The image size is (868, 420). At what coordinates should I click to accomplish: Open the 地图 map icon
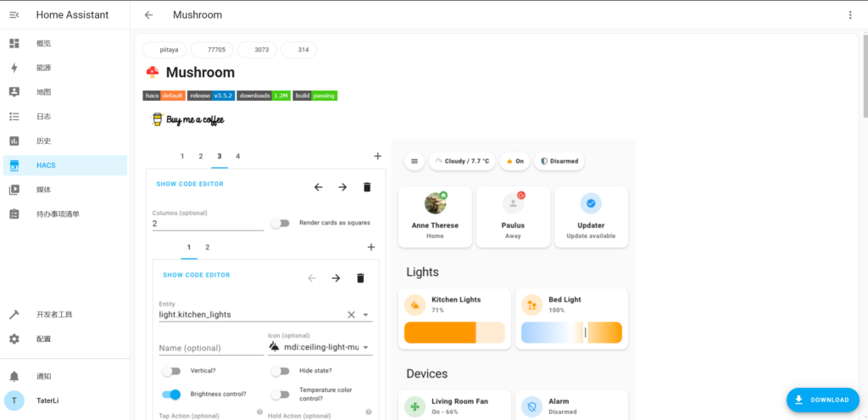click(x=14, y=92)
